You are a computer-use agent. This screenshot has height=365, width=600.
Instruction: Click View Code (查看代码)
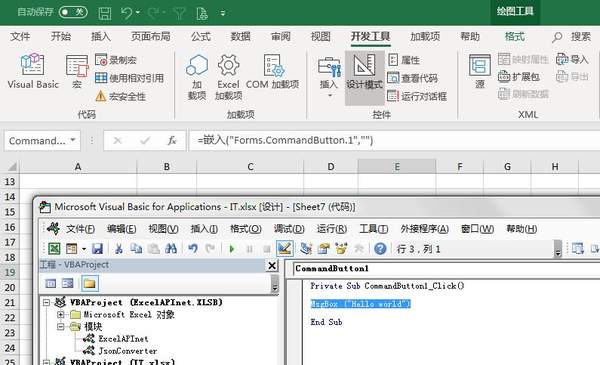pos(412,78)
